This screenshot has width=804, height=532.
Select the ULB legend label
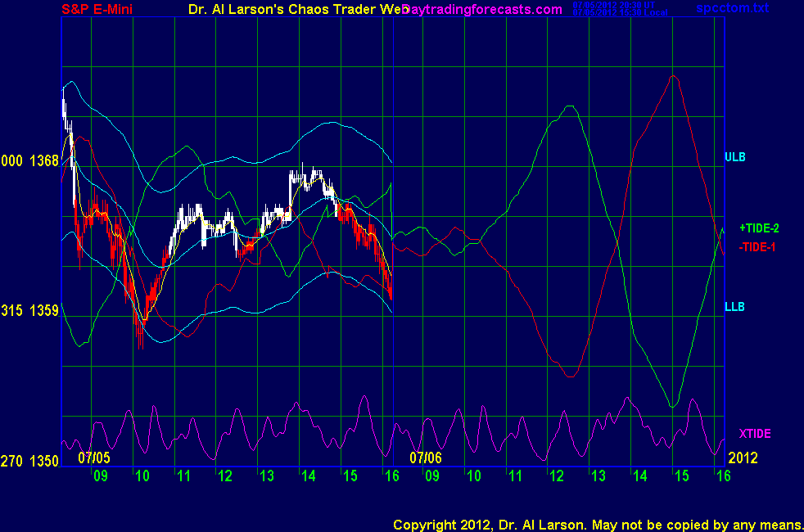[735, 156]
